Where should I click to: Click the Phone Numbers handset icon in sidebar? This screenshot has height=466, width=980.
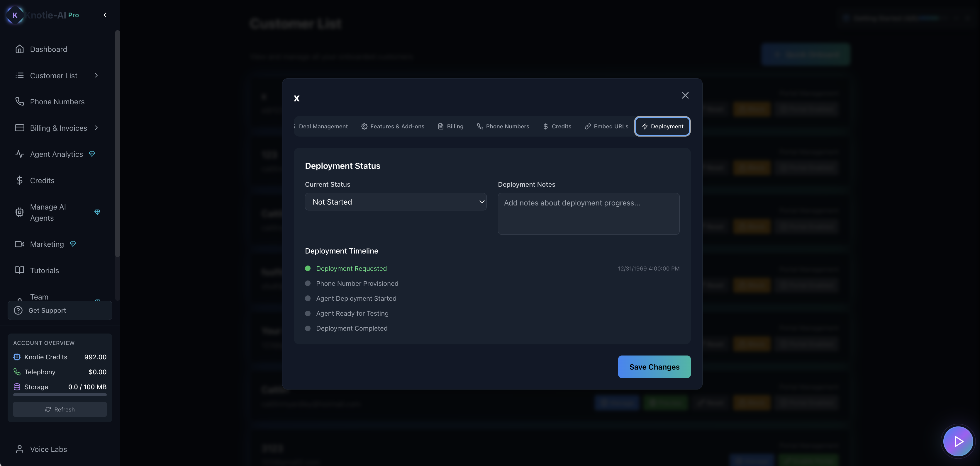click(x=19, y=101)
